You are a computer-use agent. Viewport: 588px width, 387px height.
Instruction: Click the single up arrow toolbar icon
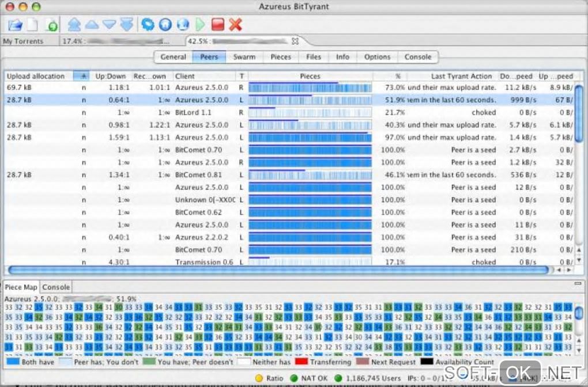click(92, 25)
